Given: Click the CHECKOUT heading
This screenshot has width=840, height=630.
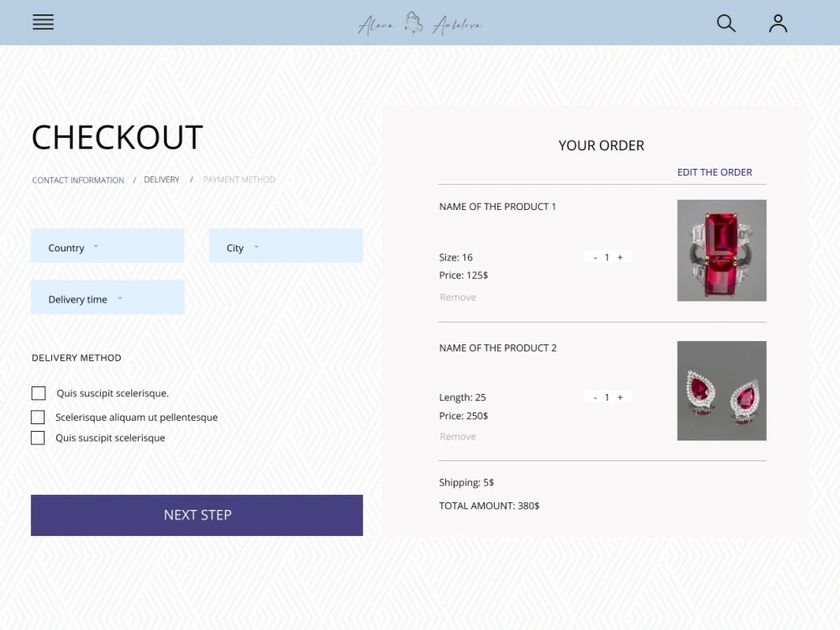Looking at the screenshot, I should pyautogui.click(x=117, y=137).
